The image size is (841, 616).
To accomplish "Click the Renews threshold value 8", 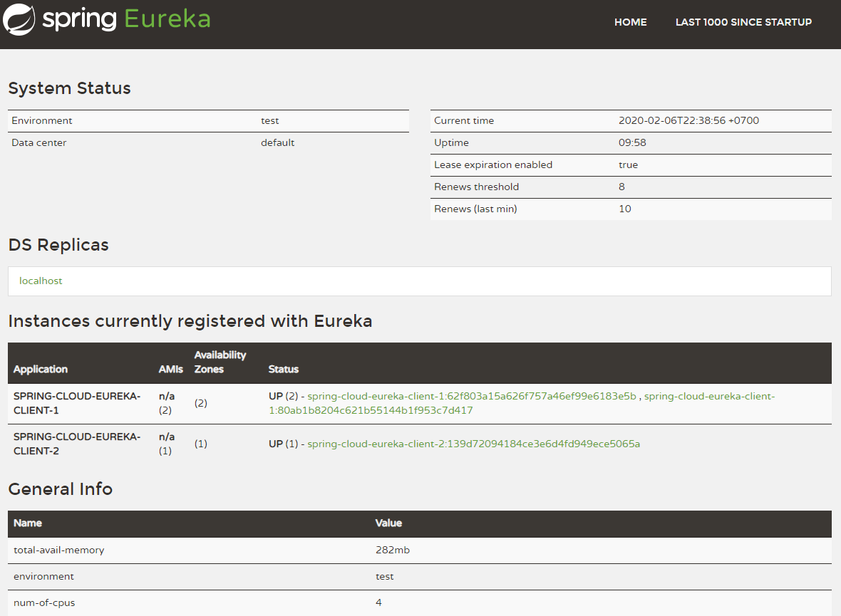I will click(621, 187).
